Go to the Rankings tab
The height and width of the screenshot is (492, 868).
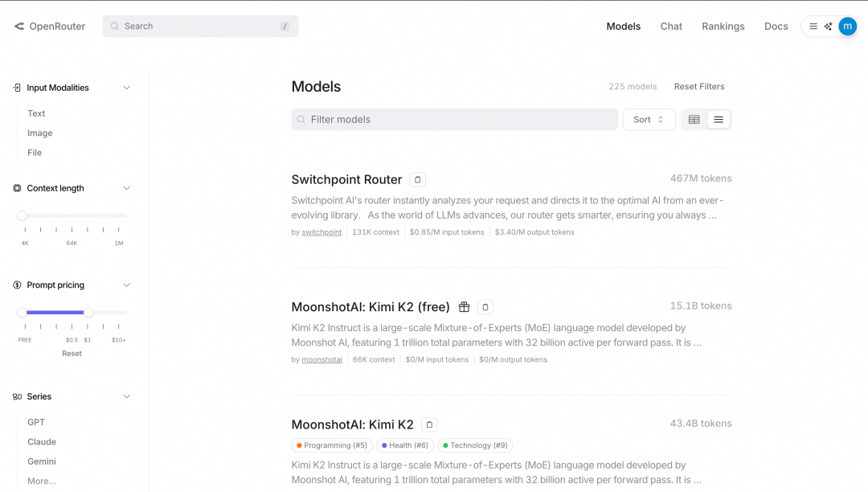tap(723, 27)
